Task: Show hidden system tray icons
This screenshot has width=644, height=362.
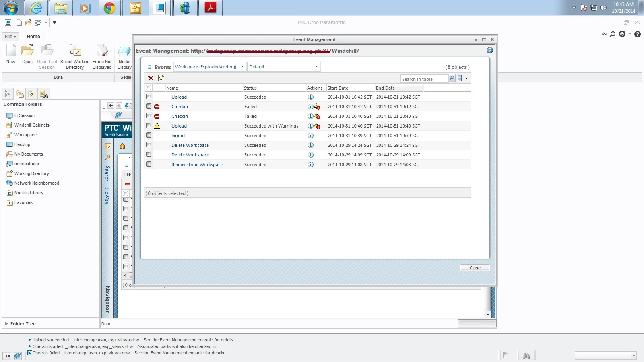Action: point(574,8)
